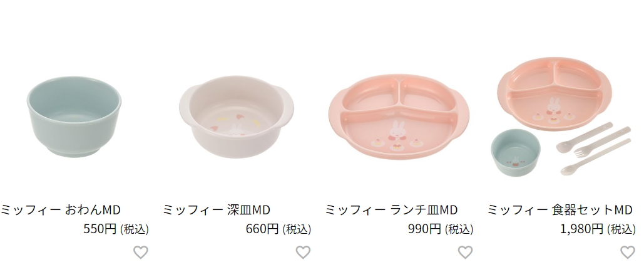Click the 1,980円 (税込) price
Image resolution: width=644 pixels, height=267 pixels.
[x=598, y=229]
